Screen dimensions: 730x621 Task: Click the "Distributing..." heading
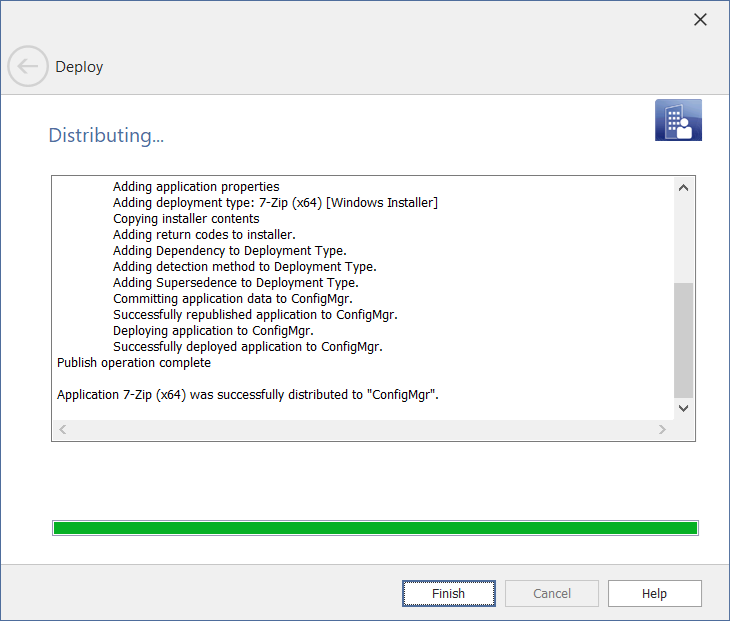tap(106, 135)
